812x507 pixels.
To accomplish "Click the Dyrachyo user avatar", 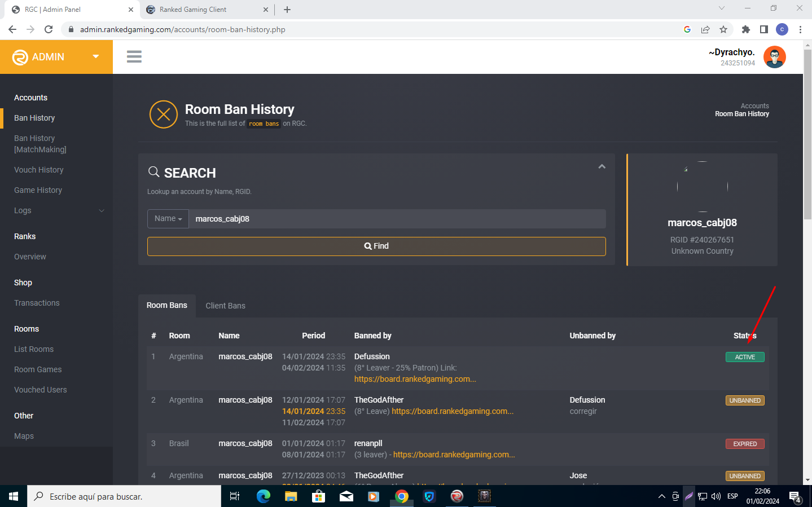I will [x=774, y=57].
